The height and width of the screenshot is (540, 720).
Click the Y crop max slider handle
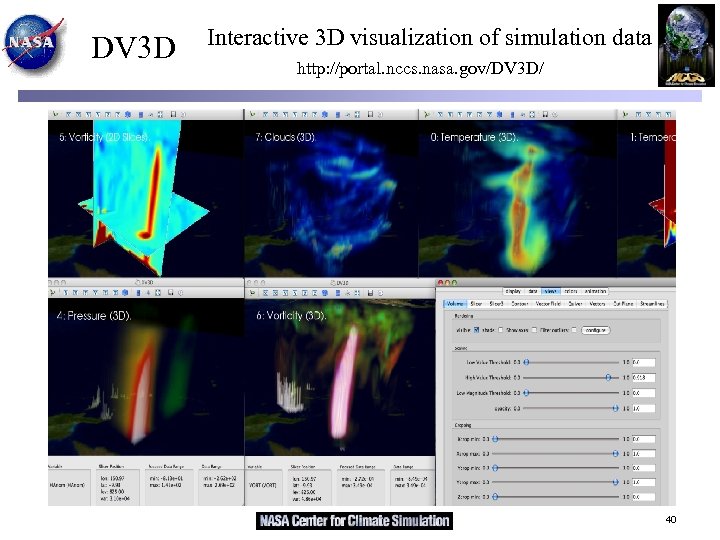(x=615, y=482)
